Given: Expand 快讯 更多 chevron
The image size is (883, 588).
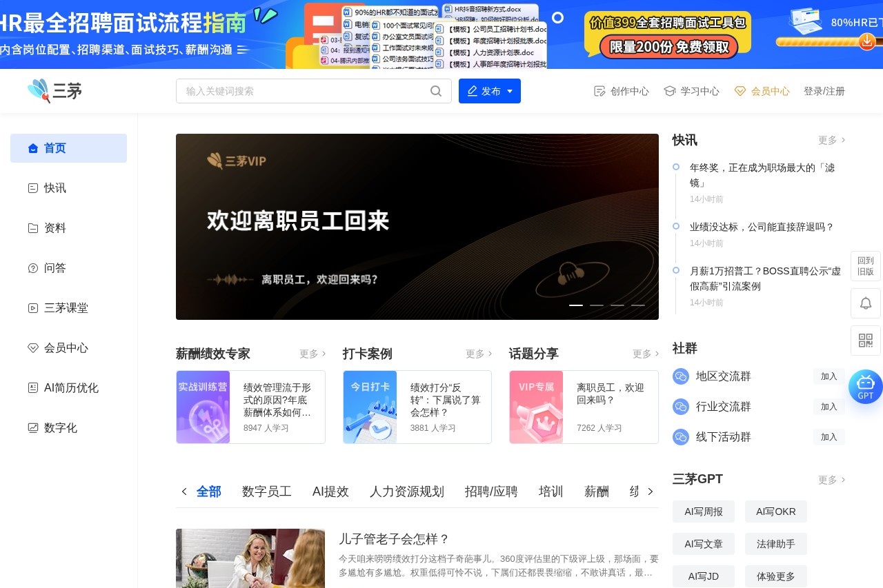Looking at the screenshot, I should (x=843, y=141).
